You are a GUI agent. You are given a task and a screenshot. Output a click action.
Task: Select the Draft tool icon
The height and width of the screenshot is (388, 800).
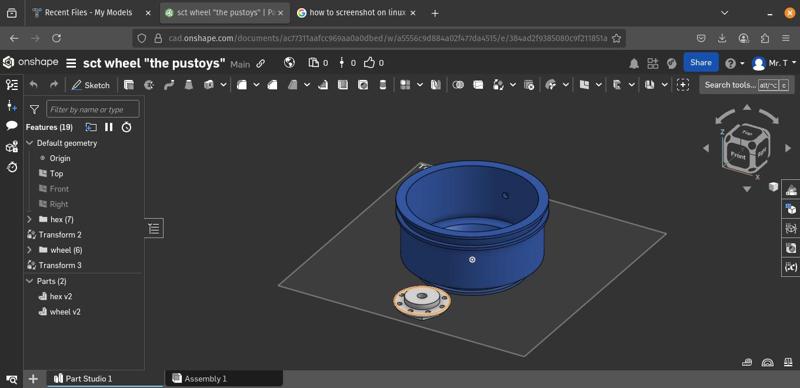click(292, 85)
